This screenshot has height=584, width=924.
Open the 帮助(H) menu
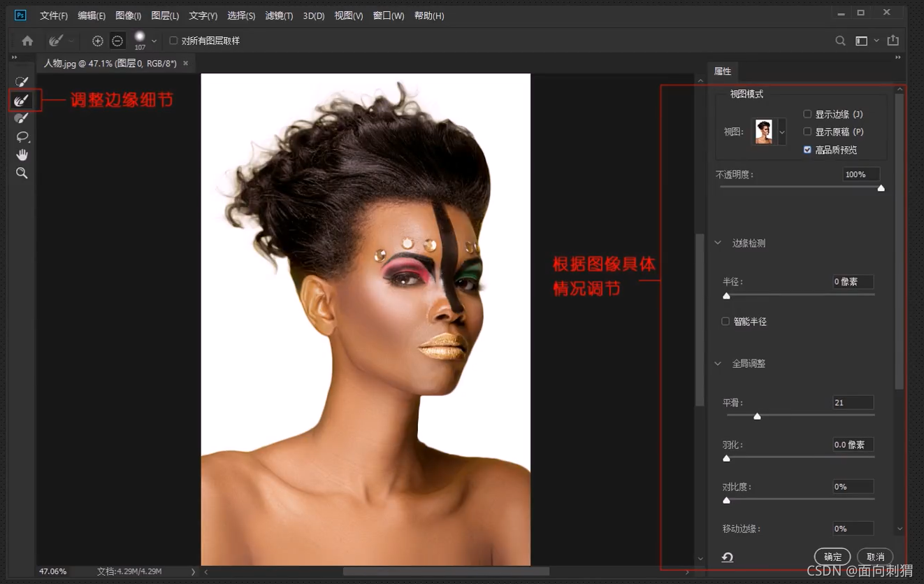point(429,15)
